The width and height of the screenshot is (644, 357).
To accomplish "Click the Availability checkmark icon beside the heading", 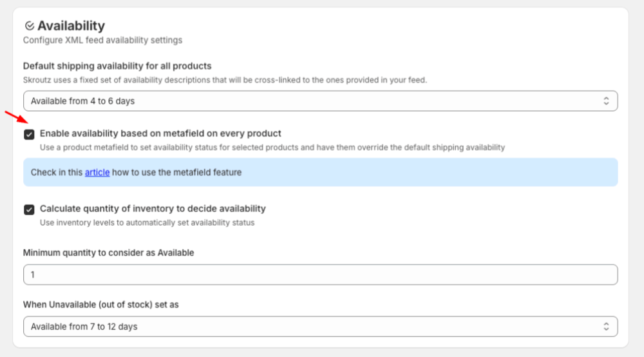I will coord(29,26).
